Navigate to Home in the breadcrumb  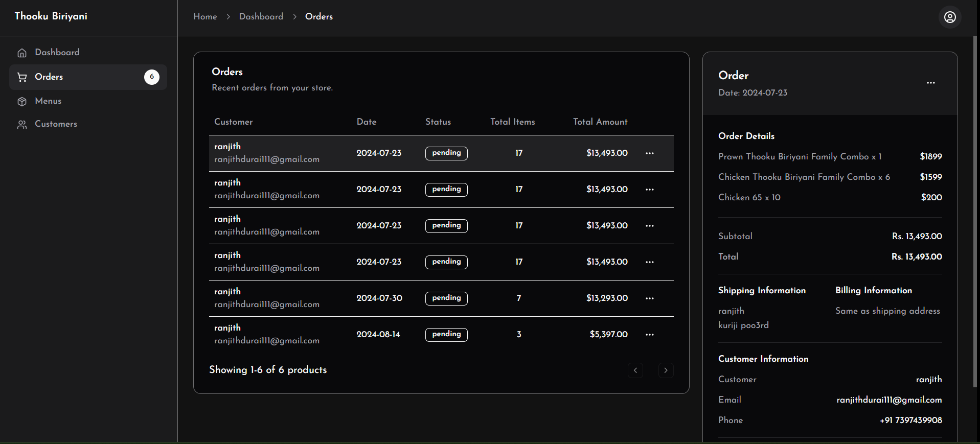coord(205,17)
